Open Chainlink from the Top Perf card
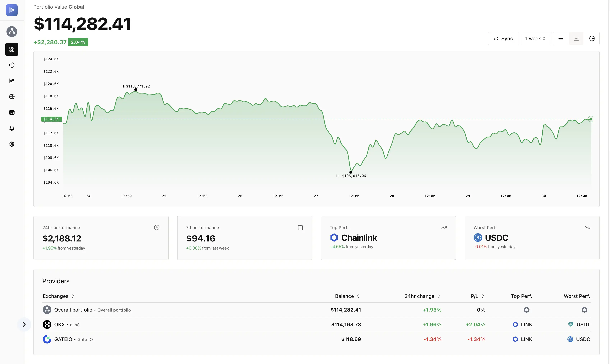Viewport: 610px width, 364px height. (x=359, y=238)
